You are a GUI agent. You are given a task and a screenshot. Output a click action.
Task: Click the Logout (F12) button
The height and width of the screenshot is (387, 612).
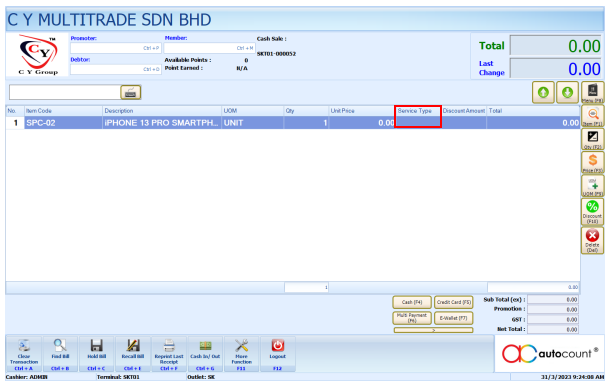pos(278,354)
